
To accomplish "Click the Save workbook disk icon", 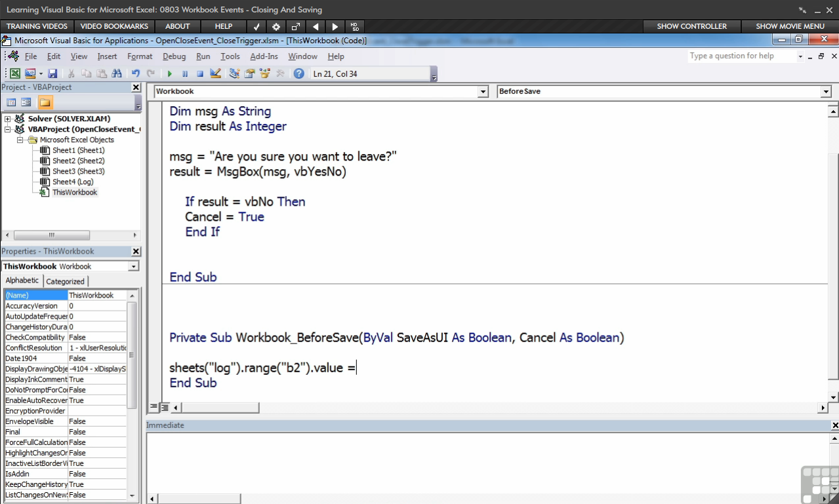I will (x=52, y=74).
